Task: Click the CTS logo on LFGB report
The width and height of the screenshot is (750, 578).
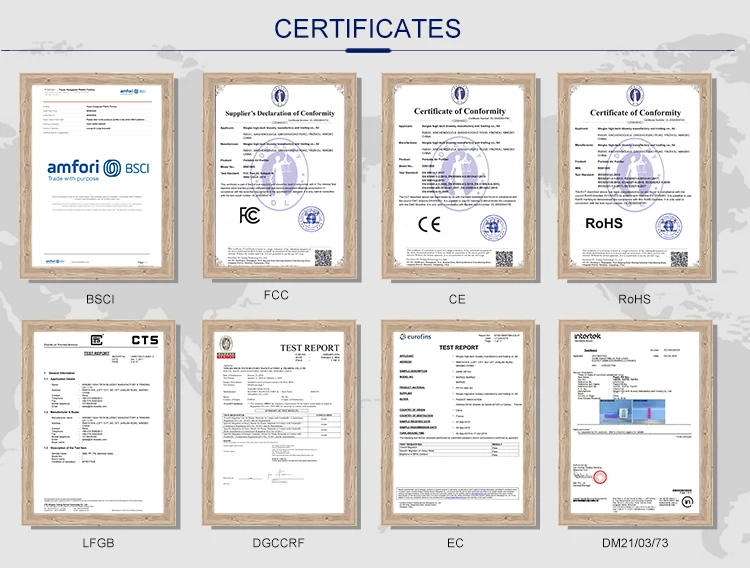Action: click(x=145, y=340)
